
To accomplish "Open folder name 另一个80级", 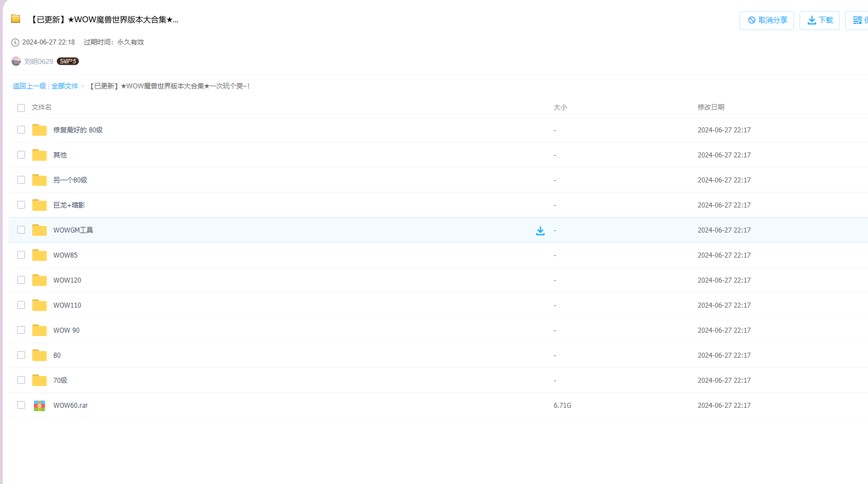I will [x=71, y=180].
